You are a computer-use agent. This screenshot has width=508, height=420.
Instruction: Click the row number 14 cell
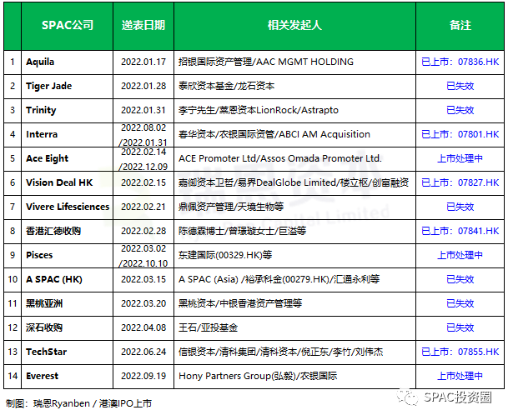(13, 377)
